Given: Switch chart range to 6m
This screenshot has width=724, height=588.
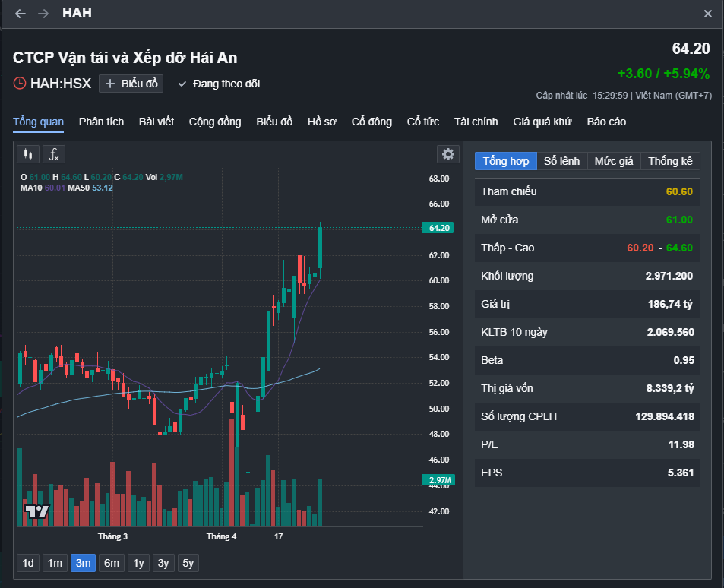Looking at the screenshot, I should 112,563.
